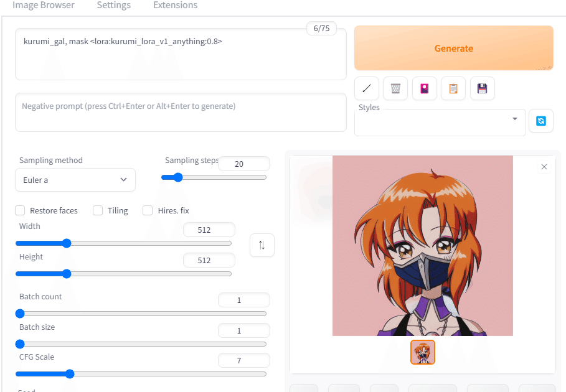
Task: Open the Sampling method dropdown
Action: (75, 180)
